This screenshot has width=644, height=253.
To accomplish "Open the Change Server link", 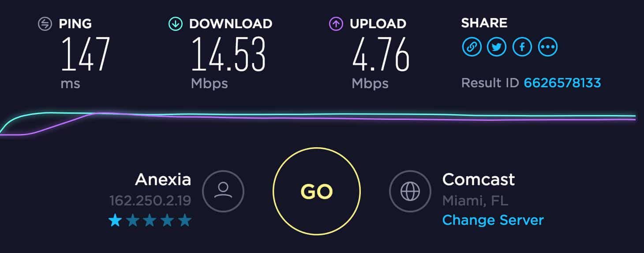I will click(x=493, y=220).
